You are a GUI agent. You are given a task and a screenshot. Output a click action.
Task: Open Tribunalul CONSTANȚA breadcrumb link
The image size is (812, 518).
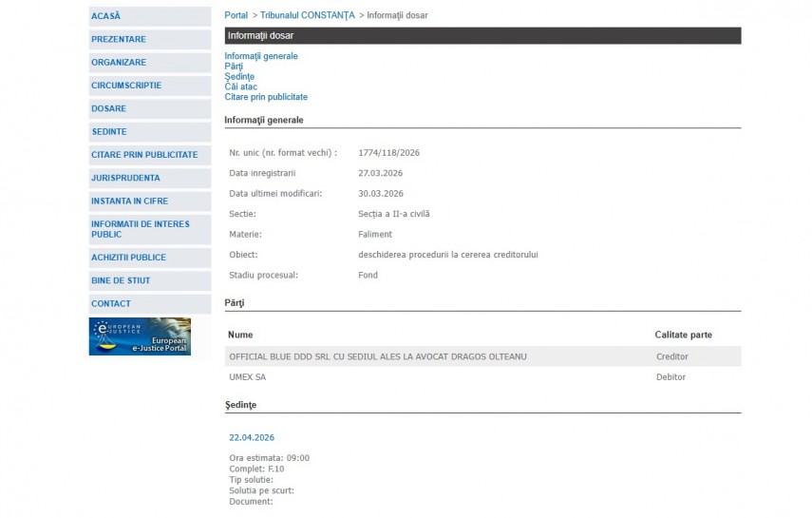(x=307, y=15)
